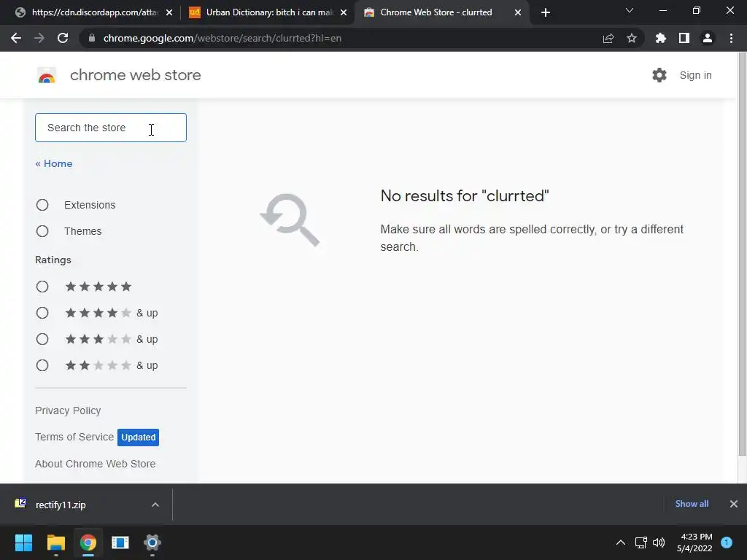
Task: Toggle the browser side panel
Action: [x=684, y=38]
